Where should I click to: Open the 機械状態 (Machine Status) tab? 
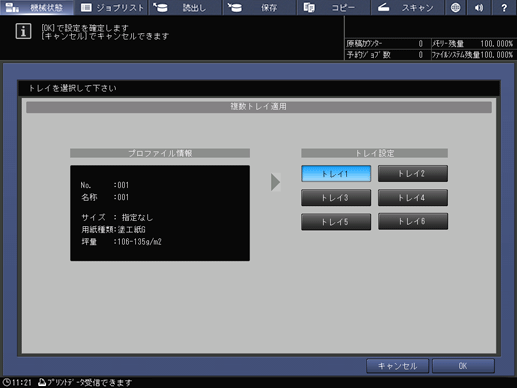pos(37,7)
